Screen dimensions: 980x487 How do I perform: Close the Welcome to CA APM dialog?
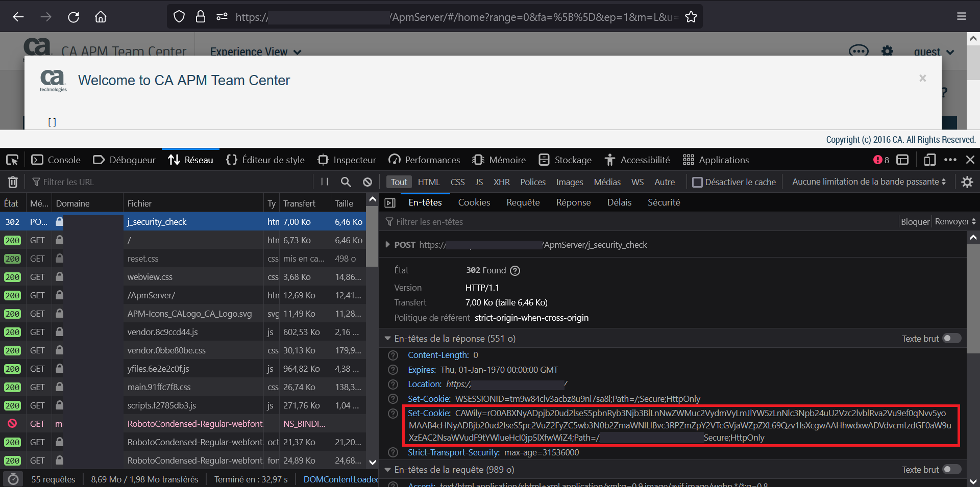[x=923, y=78]
